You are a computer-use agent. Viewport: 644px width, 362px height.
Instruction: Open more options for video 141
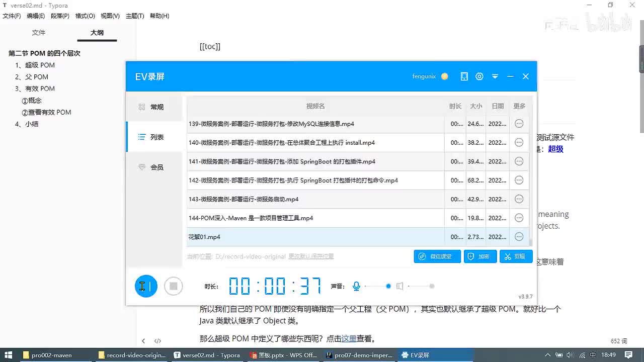coord(519,161)
